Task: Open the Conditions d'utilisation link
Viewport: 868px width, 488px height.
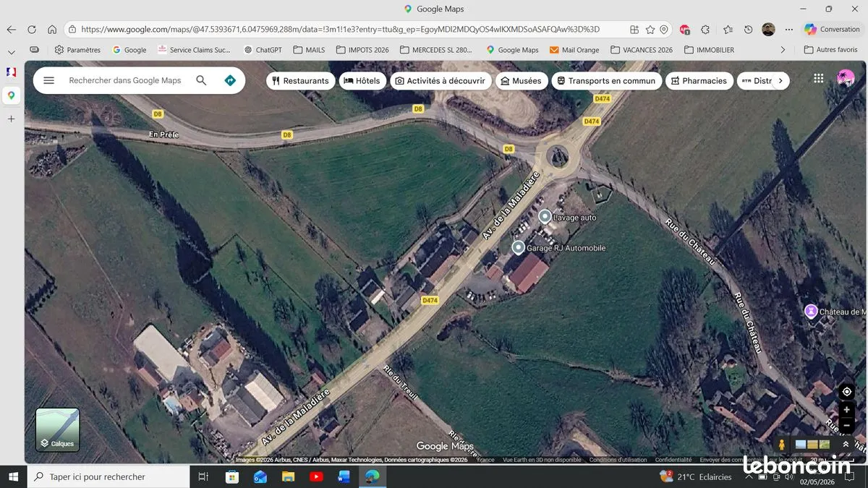Action: [x=618, y=460]
